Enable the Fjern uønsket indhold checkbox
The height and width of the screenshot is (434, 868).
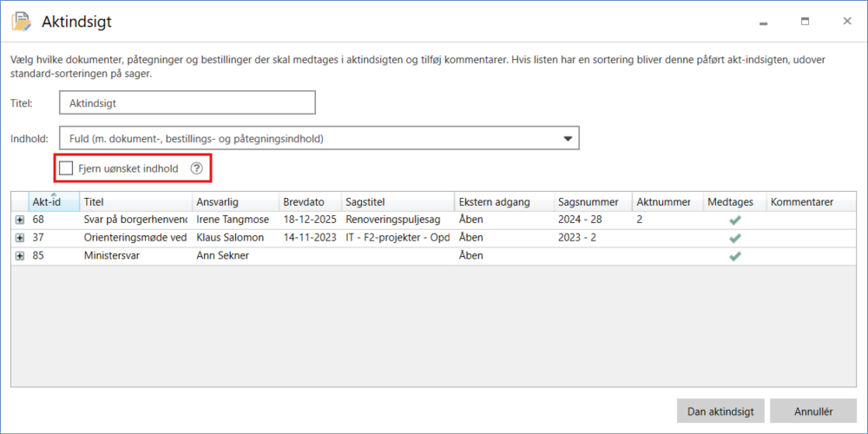tap(66, 168)
